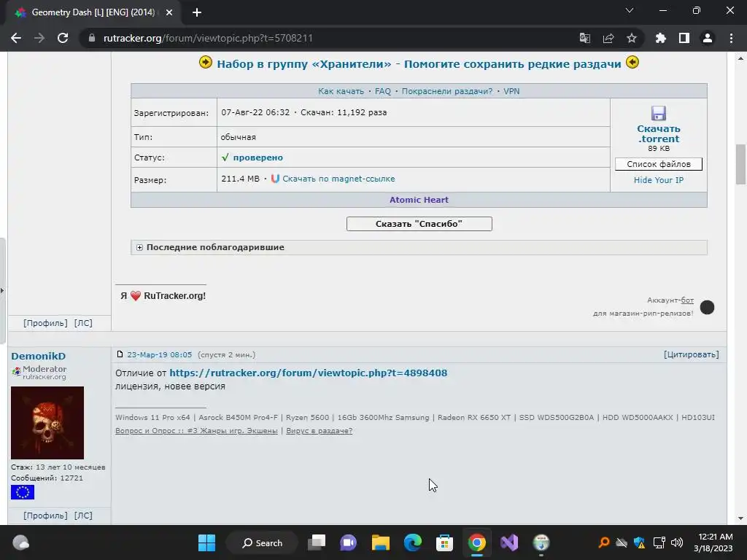Click the right yellow arrow icon after раздачи
Viewport: 747px width, 560px height.
(x=632, y=63)
